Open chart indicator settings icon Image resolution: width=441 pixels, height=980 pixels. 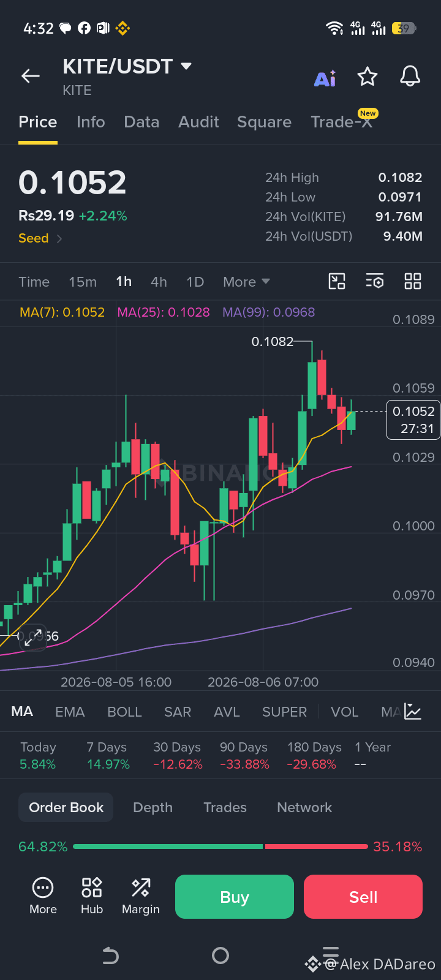(x=375, y=281)
